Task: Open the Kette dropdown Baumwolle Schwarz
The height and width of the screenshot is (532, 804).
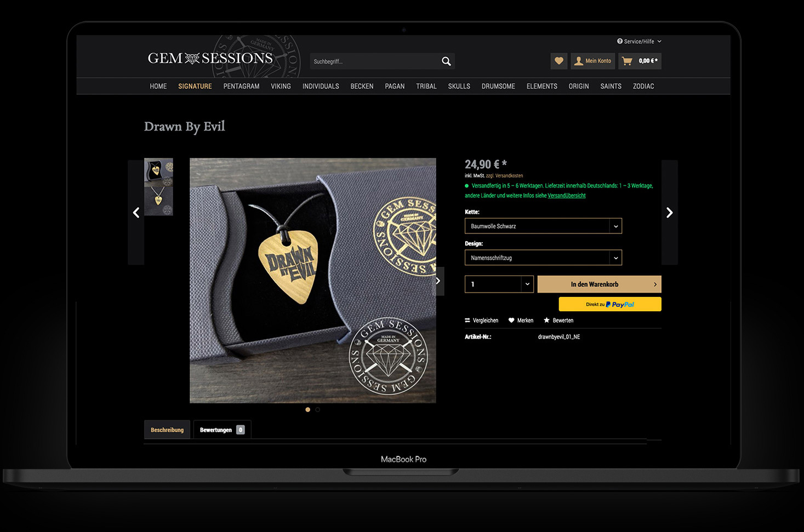Action: coord(543,226)
